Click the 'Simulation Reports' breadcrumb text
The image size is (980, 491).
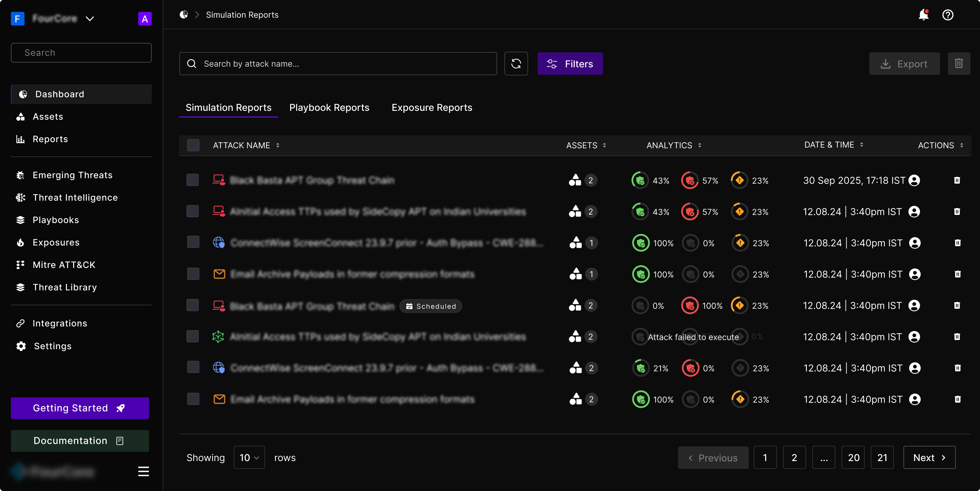coord(242,14)
